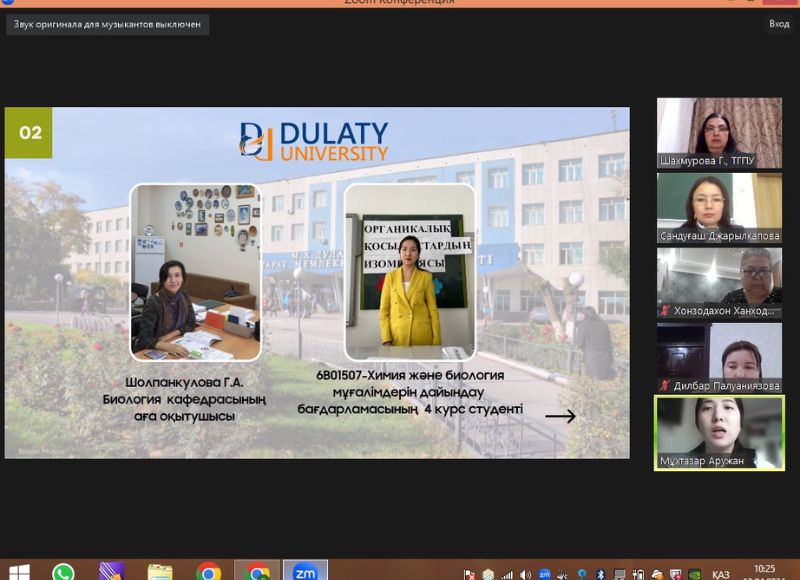Turn on original sound for musicians
The image size is (800, 580).
tap(108, 24)
